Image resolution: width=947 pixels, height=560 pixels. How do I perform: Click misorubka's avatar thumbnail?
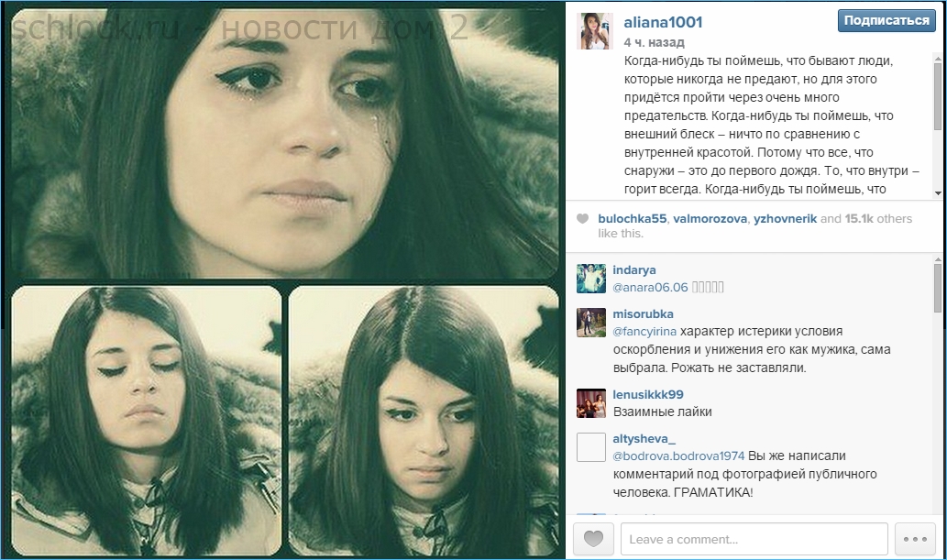click(x=591, y=323)
